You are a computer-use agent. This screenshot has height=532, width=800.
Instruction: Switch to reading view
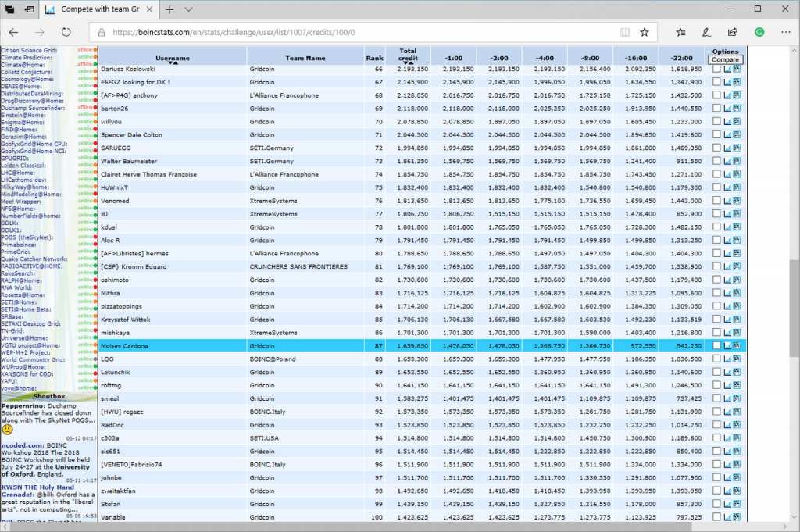coord(625,32)
